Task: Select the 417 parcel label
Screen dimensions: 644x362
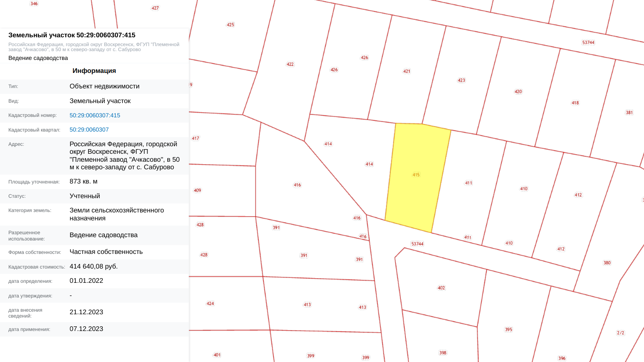Action: click(195, 138)
